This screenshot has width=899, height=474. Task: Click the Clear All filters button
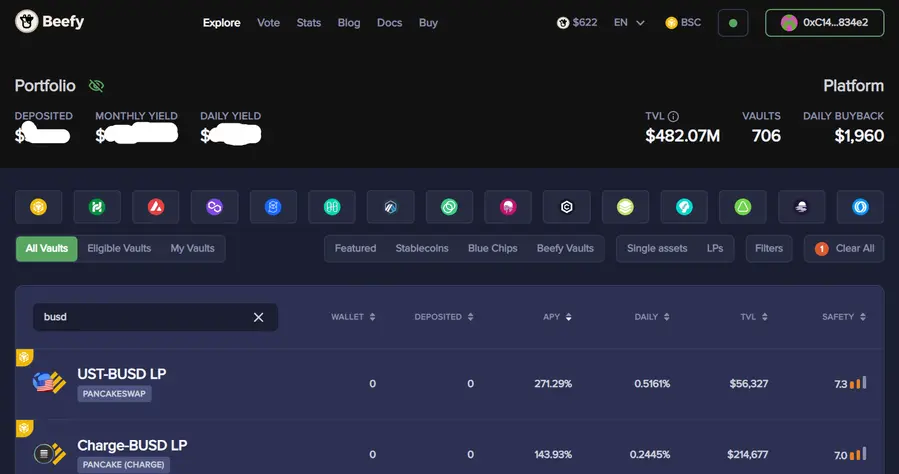click(843, 249)
